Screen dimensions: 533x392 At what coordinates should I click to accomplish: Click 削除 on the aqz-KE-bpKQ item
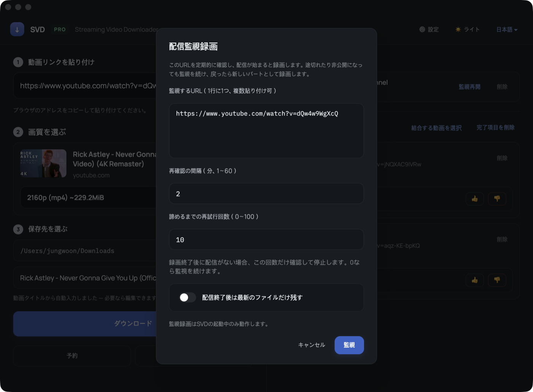tap(502, 239)
